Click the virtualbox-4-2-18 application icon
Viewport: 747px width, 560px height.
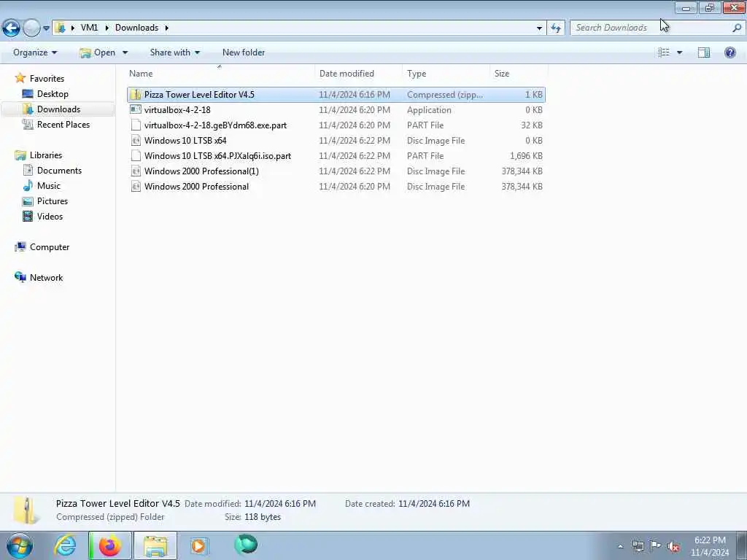click(136, 110)
